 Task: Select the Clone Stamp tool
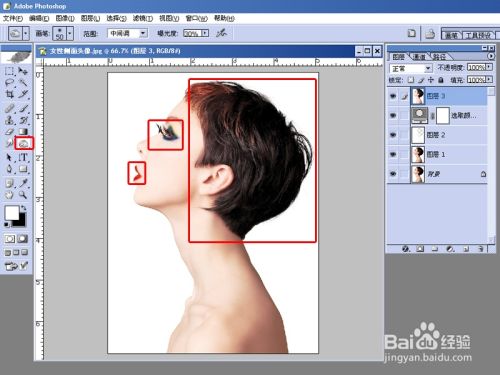point(9,120)
